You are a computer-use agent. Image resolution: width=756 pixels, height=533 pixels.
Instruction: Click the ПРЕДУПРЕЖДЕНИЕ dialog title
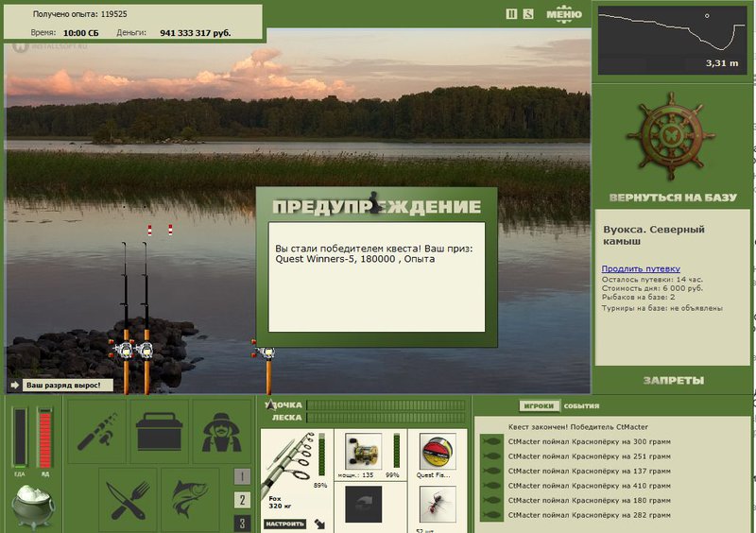point(376,207)
